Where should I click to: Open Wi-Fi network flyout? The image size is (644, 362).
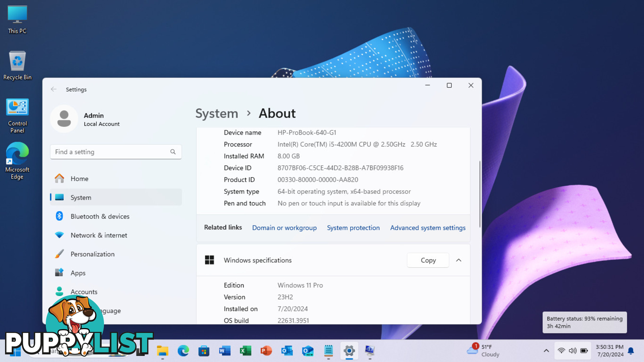point(561,351)
